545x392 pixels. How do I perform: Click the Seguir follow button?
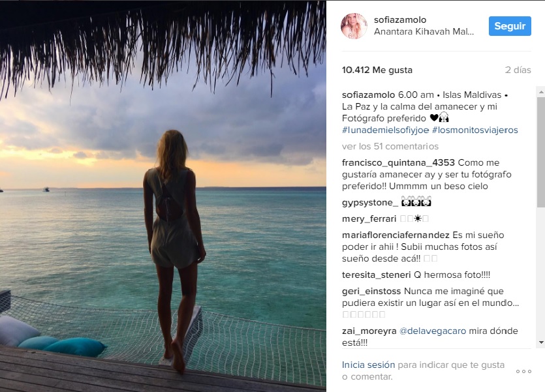pyautogui.click(x=510, y=26)
